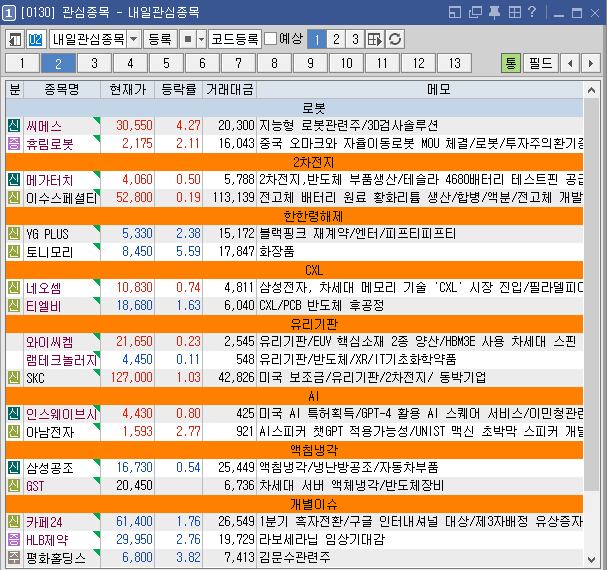Sort by the 거래대금 column header
Image resolution: width=607 pixels, height=570 pixels.
coord(230,90)
